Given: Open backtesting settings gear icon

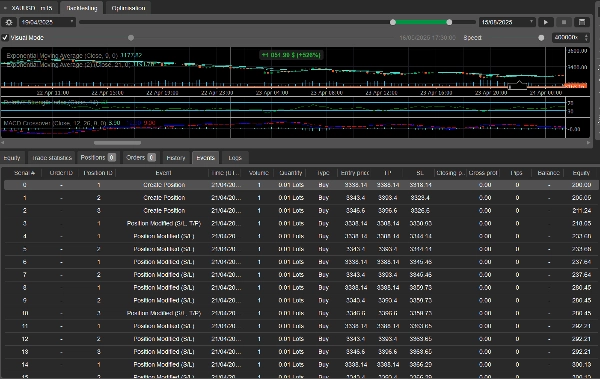Looking at the screenshot, I should click(x=9, y=22).
